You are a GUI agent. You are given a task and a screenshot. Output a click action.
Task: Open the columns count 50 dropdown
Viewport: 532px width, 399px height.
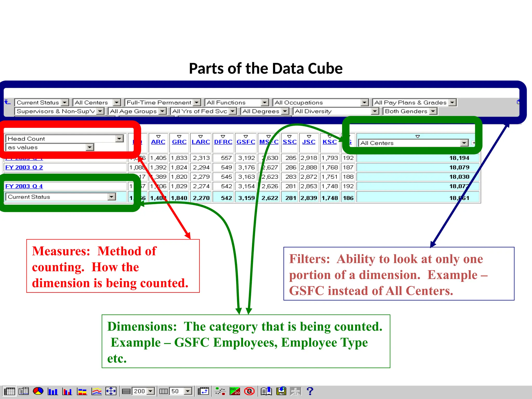(188, 391)
